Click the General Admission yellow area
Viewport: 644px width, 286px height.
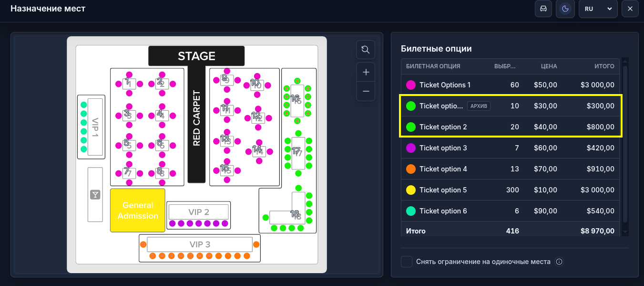point(138,211)
